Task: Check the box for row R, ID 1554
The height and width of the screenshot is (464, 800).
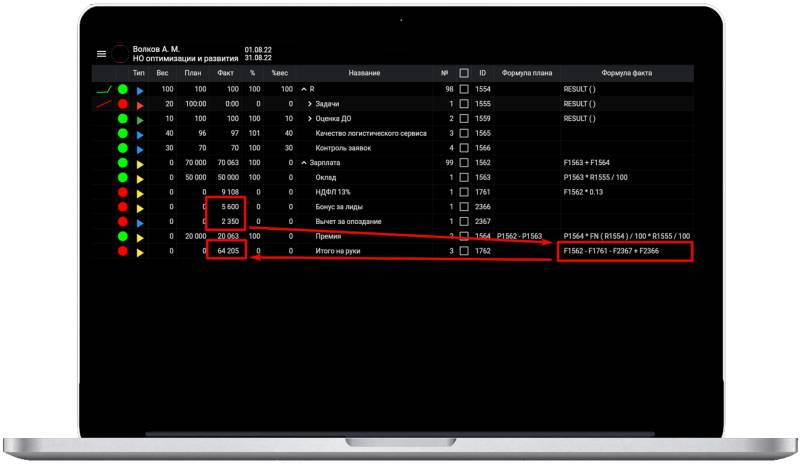Action: 464,89
